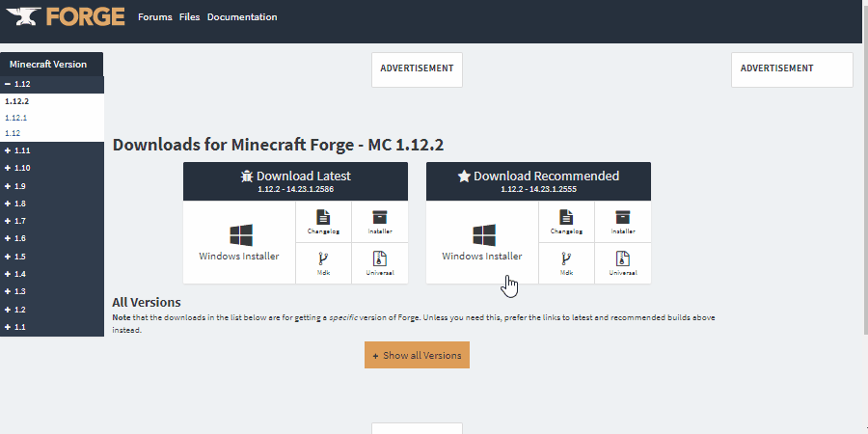Image resolution: width=868 pixels, height=434 pixels.
Task: Expand the 1.5 version group
Action: (x=52, y=257)
